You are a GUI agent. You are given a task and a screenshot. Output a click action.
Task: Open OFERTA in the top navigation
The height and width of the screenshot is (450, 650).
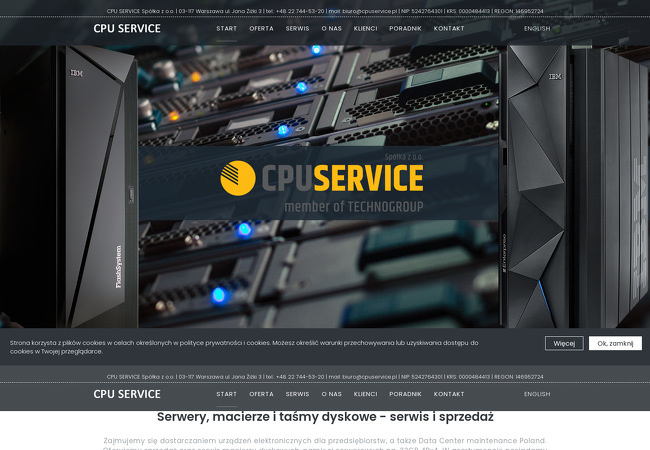pos(261,29)
